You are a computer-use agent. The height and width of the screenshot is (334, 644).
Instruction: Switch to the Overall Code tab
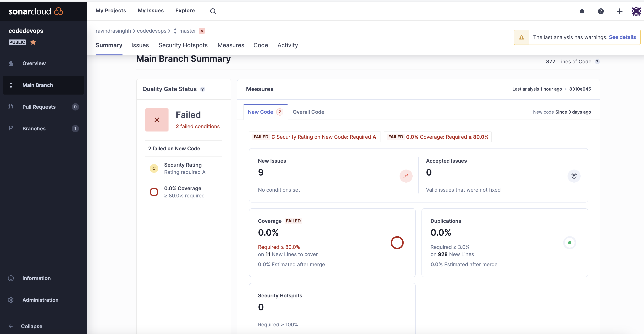308,112
